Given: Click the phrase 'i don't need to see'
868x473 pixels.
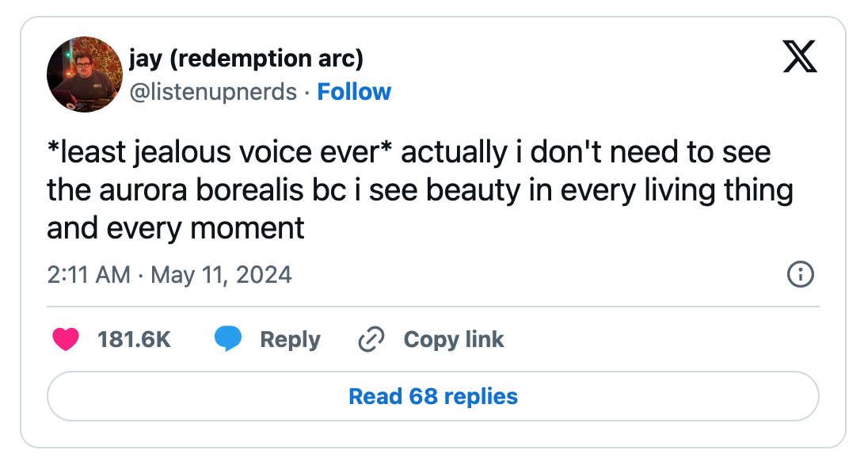Looking at the screenshot, I should (643, 152).
